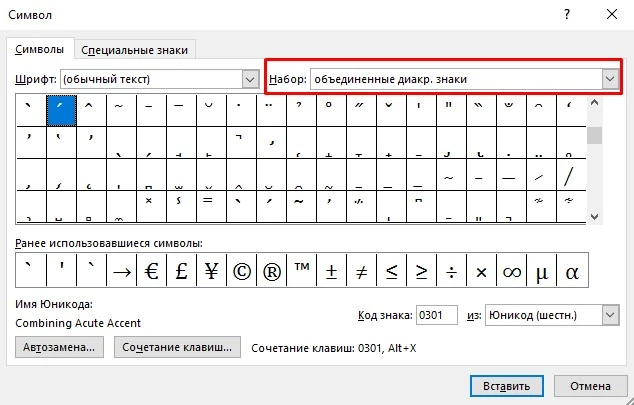634x405 pixels.
Task: Open the Юникод (шестн.) encoding dropdown
Action: click(x=609, y=315)
